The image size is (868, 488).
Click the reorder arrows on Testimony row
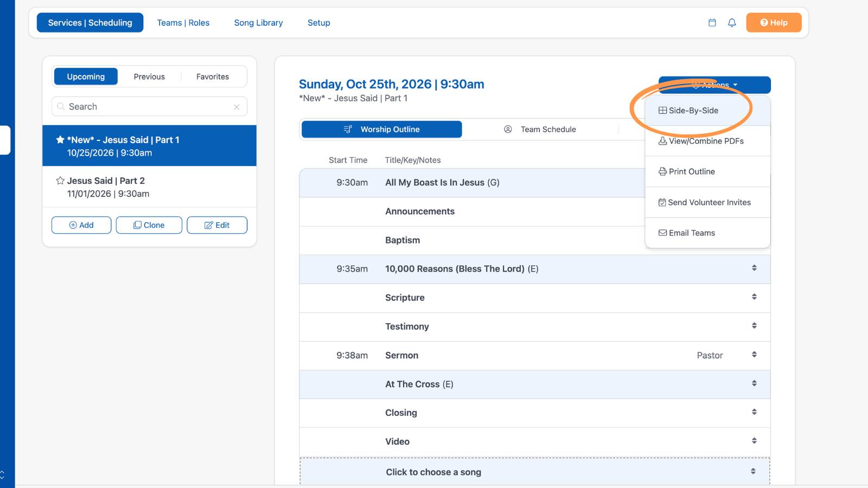click(x=754, y=325)
